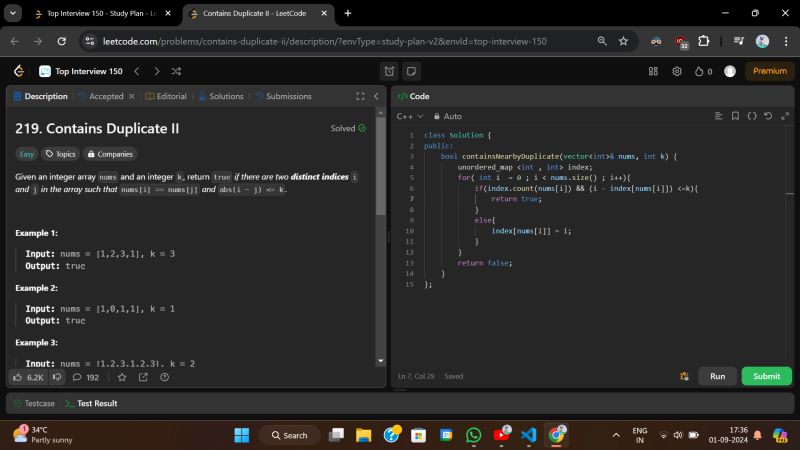Image resolution: width=800 pixels, height=450 pixels.
Task: Maximize the code editor panel
Action: 783,116
